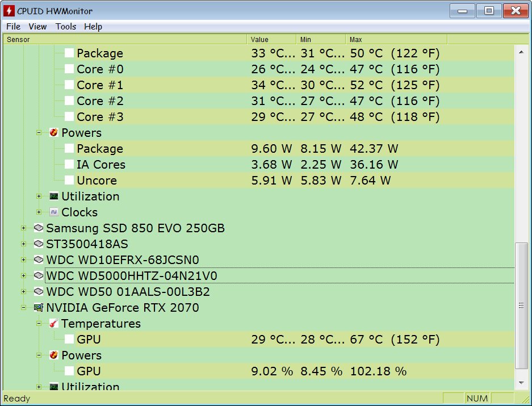This screenshot has width=532, height=406.
Task: Toggle the Core #2 checkbox
Action: coord(69,101)
